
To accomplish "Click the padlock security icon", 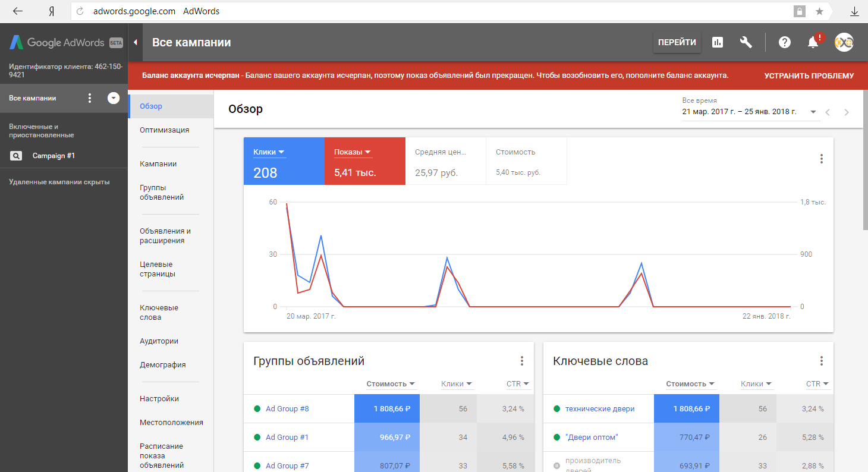I will tap(800, 11).
